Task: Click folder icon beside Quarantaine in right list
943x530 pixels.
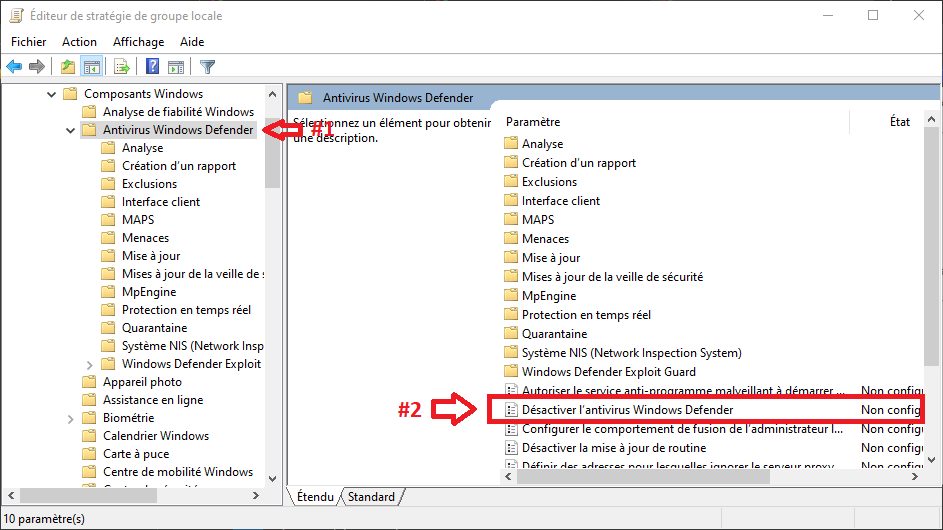Action: pos(511,333)
